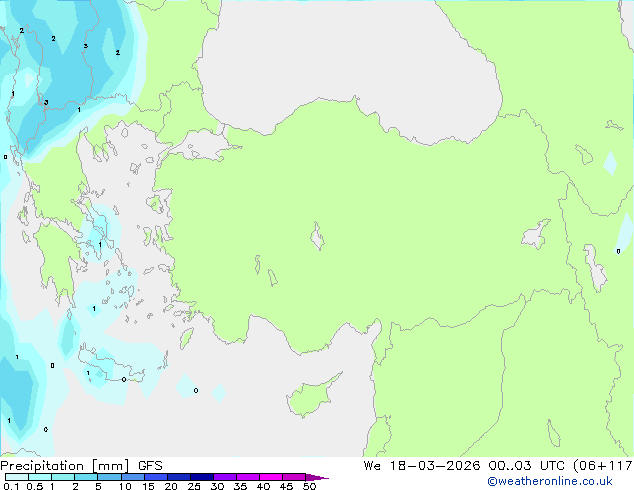
Task: Pick the 45–50 mm legend swatch
Action: click(294, 477)
